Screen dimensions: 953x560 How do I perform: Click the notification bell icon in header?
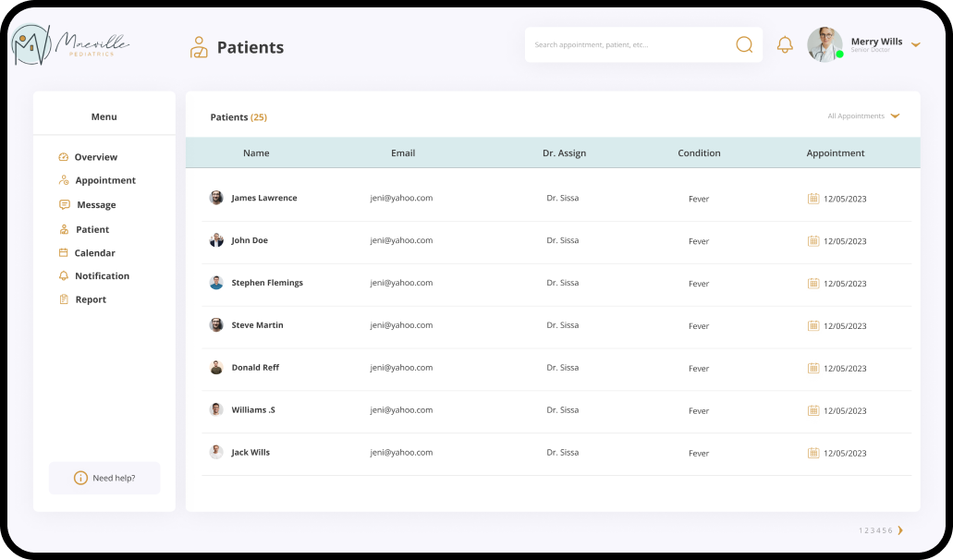[x=785, y=44]
